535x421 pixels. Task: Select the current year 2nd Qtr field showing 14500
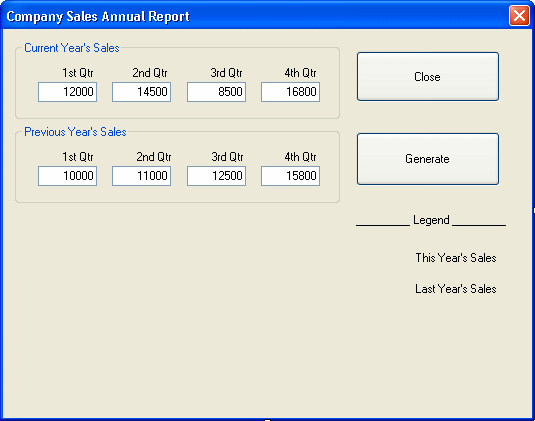(x=142, y=92)
